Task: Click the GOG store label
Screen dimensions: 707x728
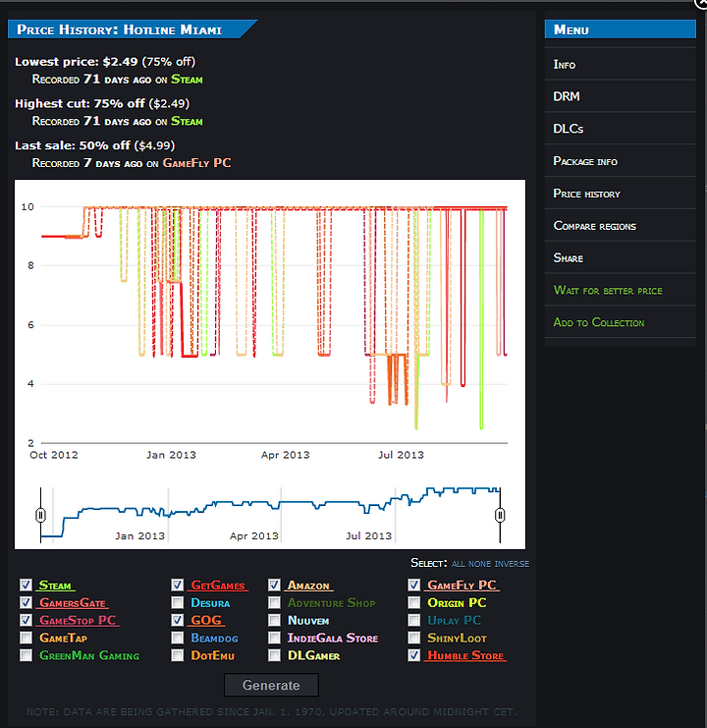Action: pyautogui.click(x=206, y=620)
